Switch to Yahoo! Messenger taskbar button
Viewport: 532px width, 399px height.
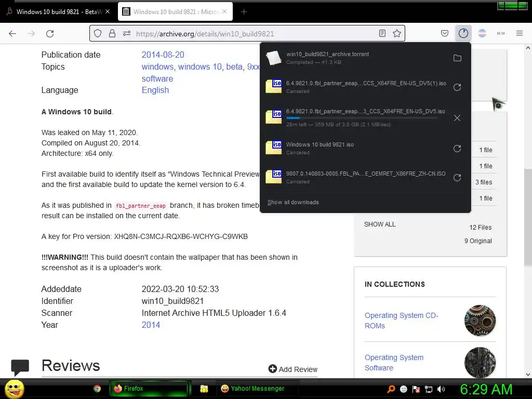258,389
